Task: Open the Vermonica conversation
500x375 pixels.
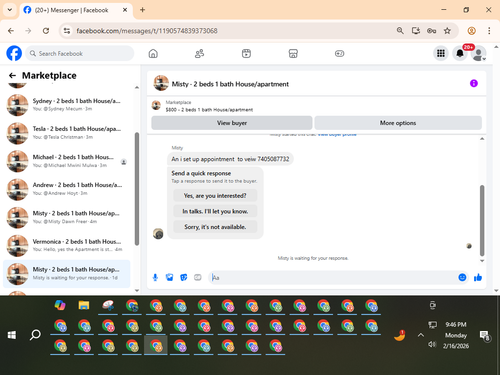Action: (67, 245)
